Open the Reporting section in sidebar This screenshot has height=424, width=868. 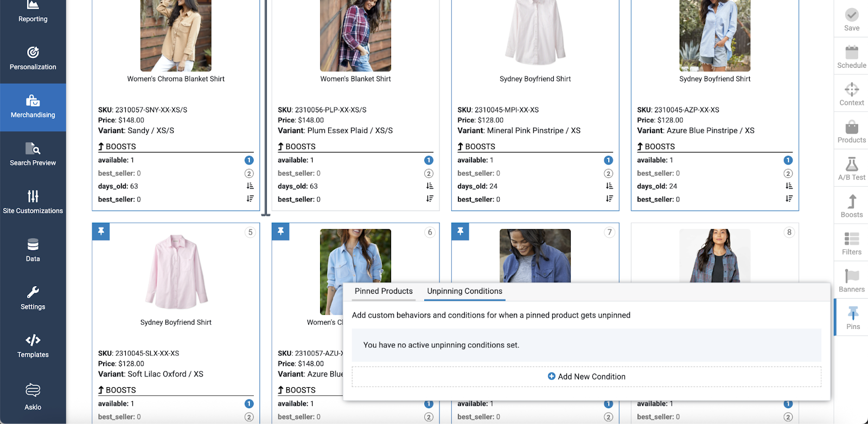coord(33,12)
